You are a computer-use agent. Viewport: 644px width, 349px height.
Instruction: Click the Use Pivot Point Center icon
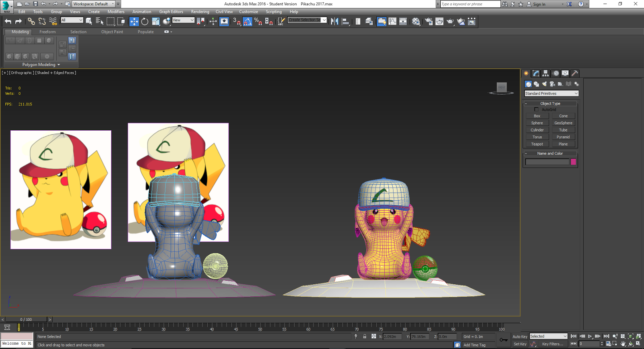[x=200, y=21]
